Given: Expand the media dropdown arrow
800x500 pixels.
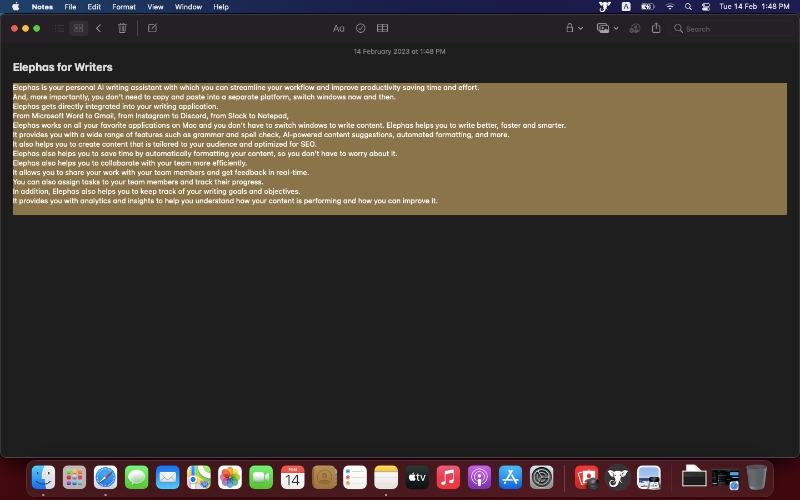Looking at the screenshot, I should [x=616, y=29].
